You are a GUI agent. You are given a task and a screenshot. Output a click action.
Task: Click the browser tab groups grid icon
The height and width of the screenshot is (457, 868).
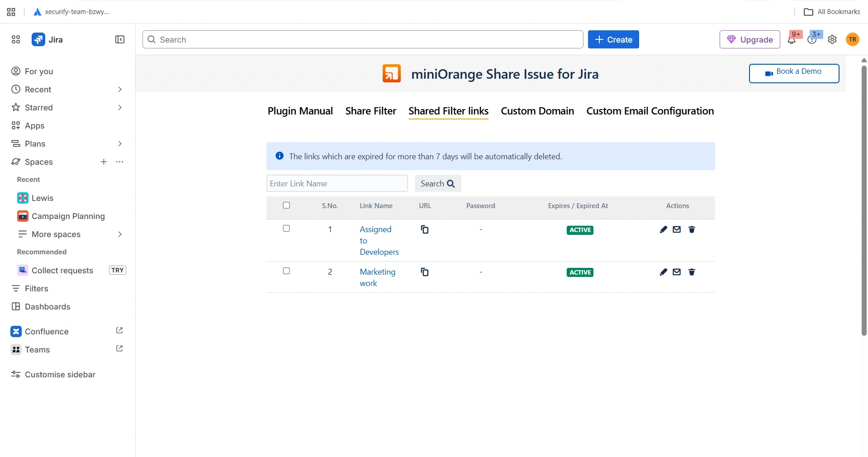(11, 12)
